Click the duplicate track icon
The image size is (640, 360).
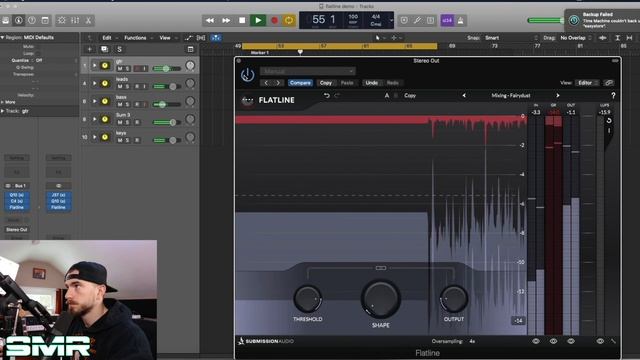(x=104, y=49)
